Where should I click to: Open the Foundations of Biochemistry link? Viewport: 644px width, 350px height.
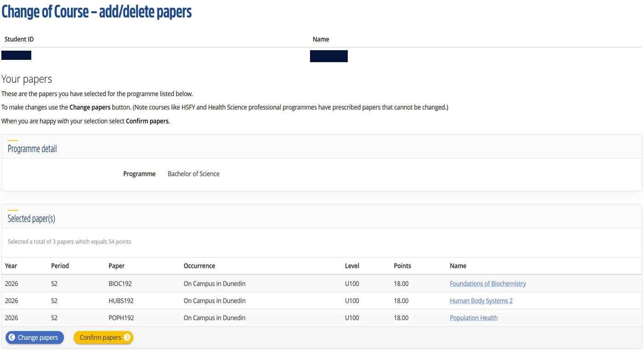pos(488,284)
